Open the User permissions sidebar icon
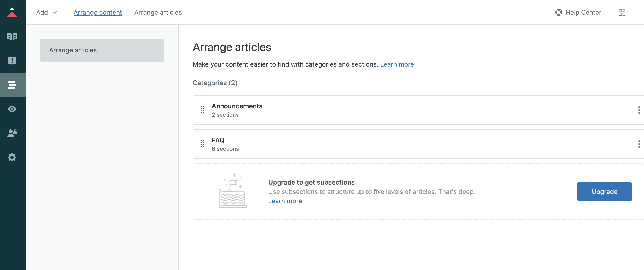Viewport: 644px width, 270px height. [12, 133]
